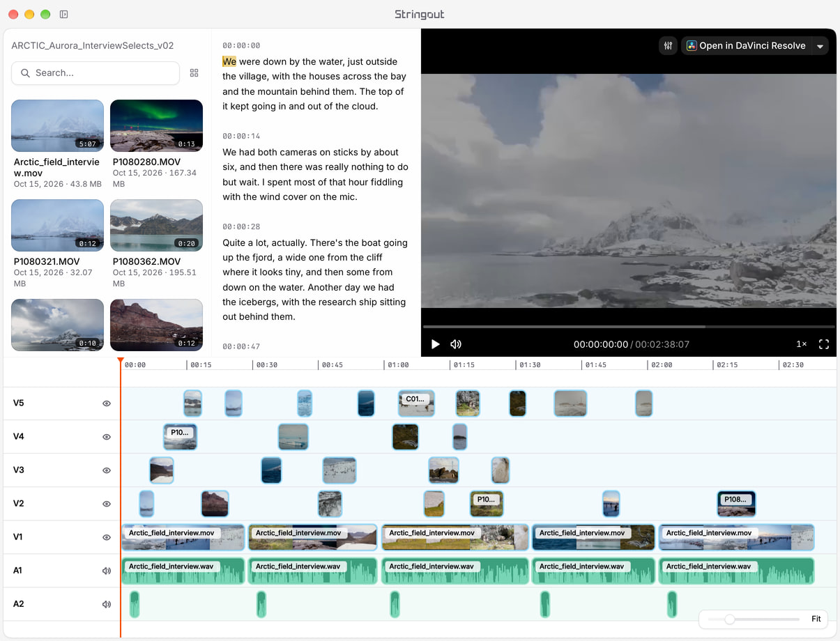Select the red cliff 0:12 clip thumbnail
The height and width of the screenshot is (641, 840).
(x=156, y=325)
